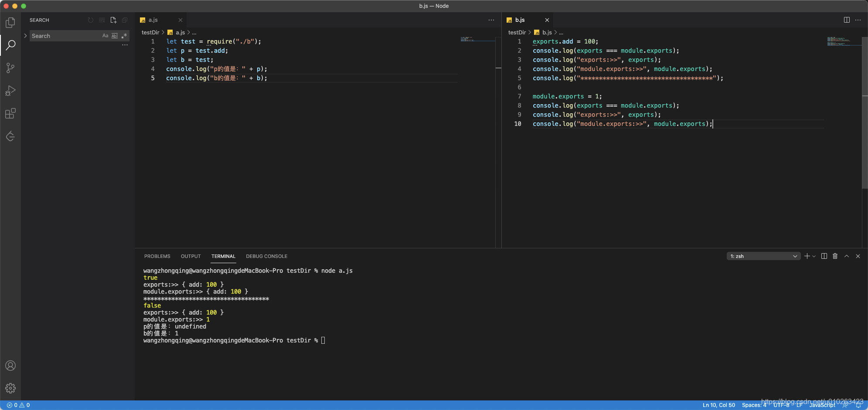The image size is (868, 410).
Task: Open launch profile chevron beside plus
Action: coord(814,256)
